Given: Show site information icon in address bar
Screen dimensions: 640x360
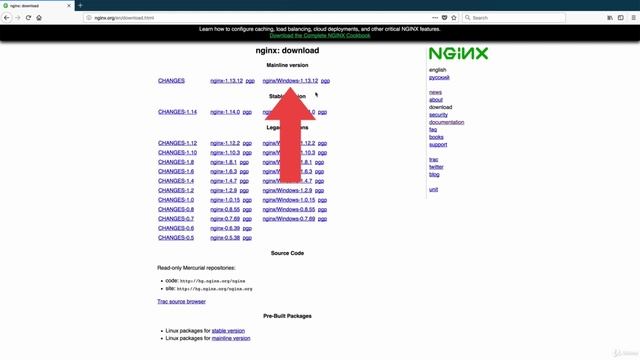Looking at the screenshot, I should (89, 18).
